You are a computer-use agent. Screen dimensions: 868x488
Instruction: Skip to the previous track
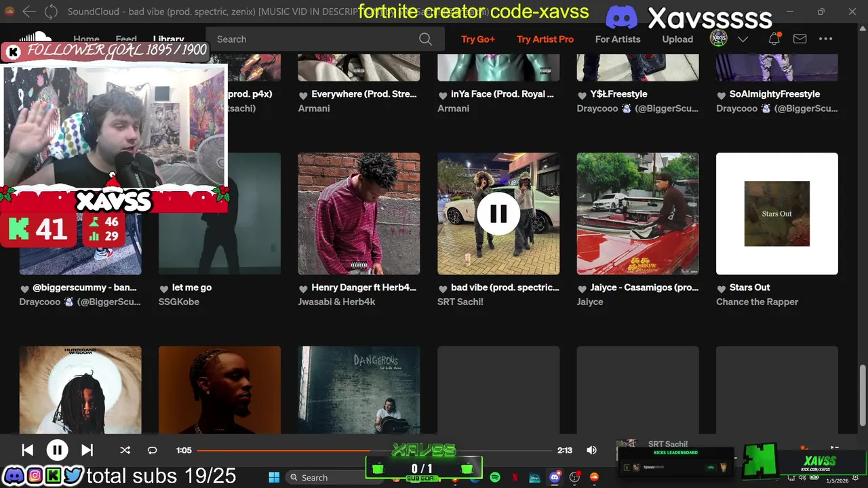coord(27,450)
